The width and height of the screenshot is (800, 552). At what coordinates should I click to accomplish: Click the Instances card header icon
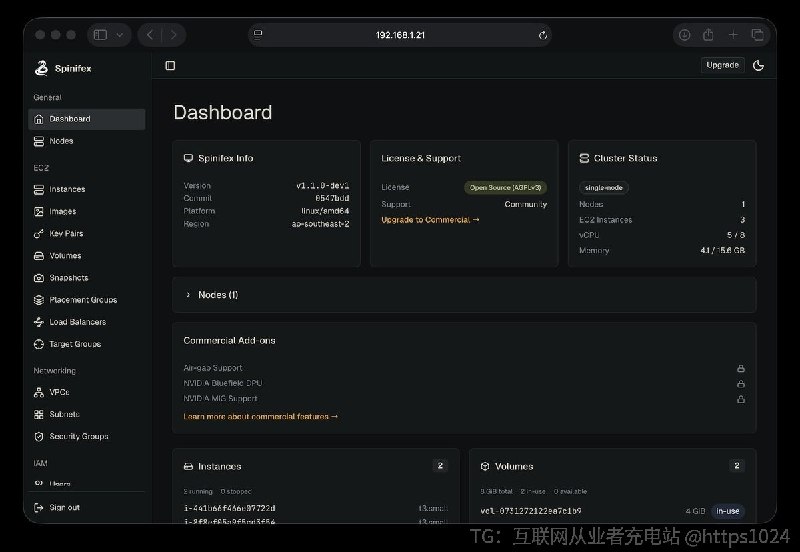coord(188,466)
